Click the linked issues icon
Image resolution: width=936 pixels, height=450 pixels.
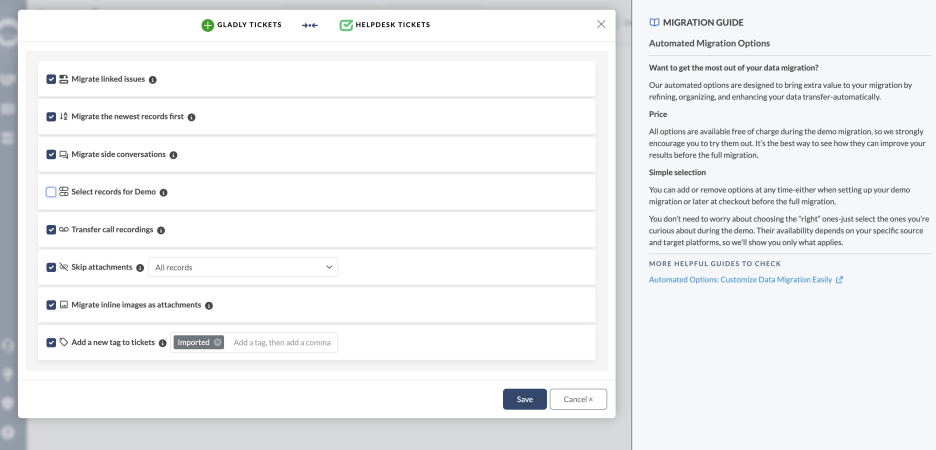[x=64, y=79]
